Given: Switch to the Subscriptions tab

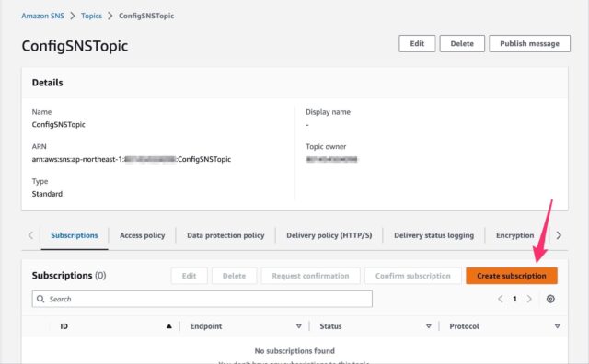Looking at the screenshot, I should [x=75, y=235].
